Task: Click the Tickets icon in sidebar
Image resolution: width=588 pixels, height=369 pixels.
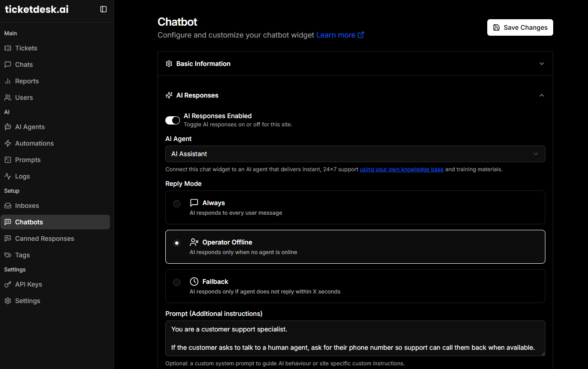Action: tap(8, 48)
